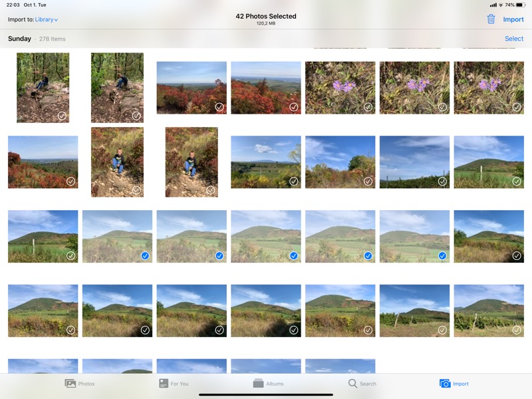Viewport: 532px width, 399px height.
Task: Tap the 120,2 MB size label
Action: (x=266, y=23)
